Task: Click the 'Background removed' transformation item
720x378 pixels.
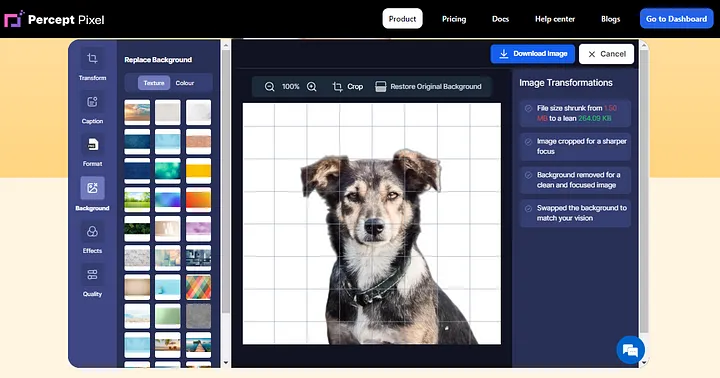Action: click(575, 180)
